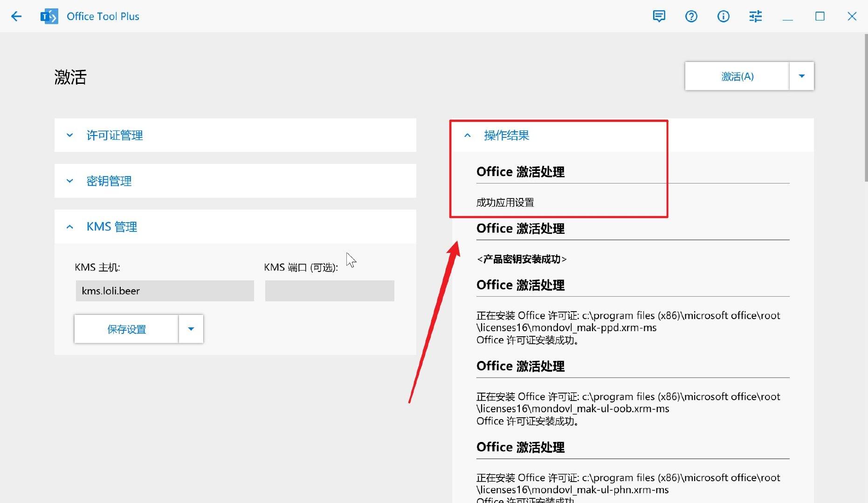Screen dimensions: 868x503
Task: Expand the 密钥管理 section
Action: tap(235, 181)
